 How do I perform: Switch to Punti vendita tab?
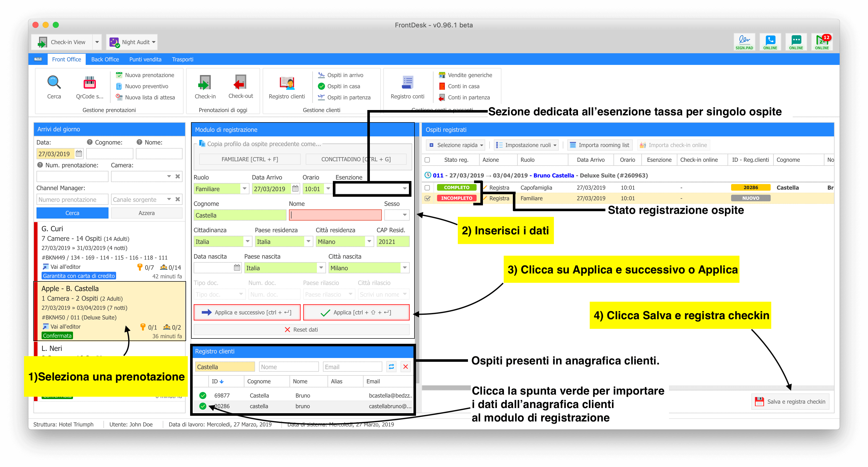pyautogui.click(x=145, y=59)
